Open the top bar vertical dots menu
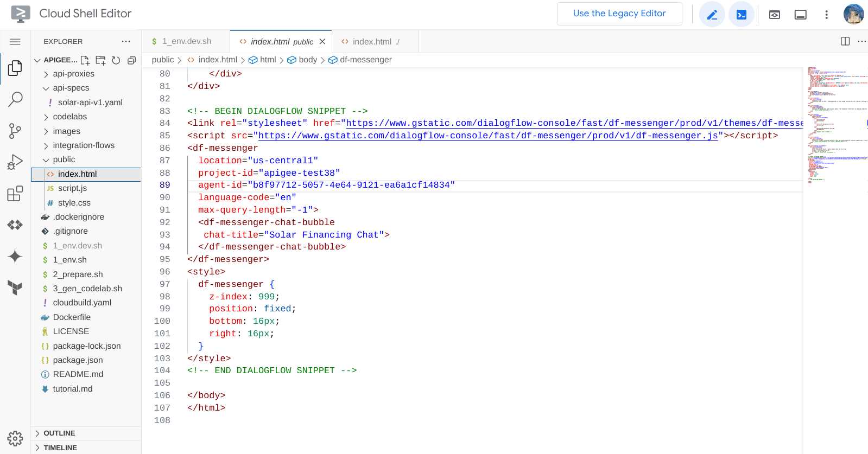Screen dimensions: 868x454 (x=827, y=15)
